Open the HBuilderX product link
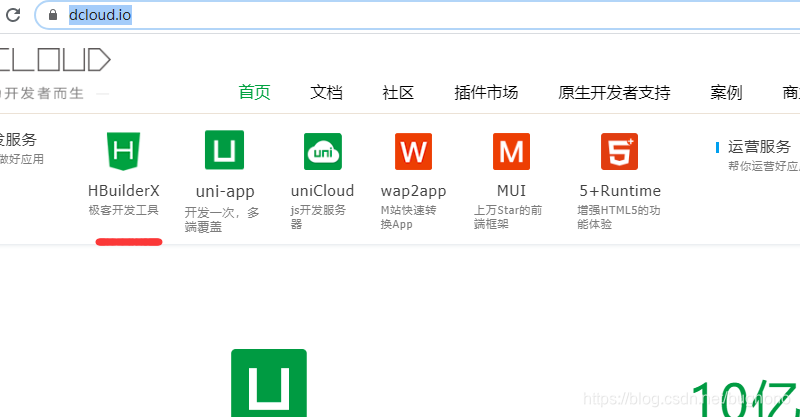Viewport: 800px width, 417px height. (x=123, y=190)
